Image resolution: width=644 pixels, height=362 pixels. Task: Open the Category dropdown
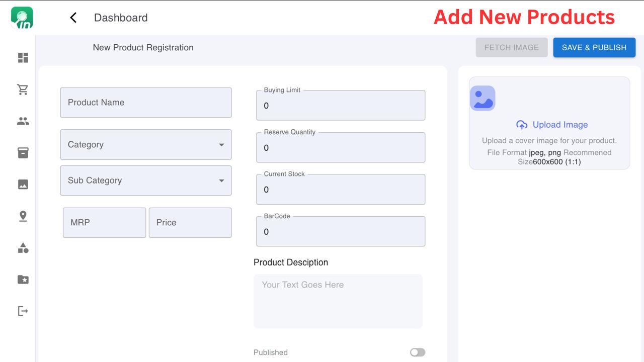[x=146, y=144]
